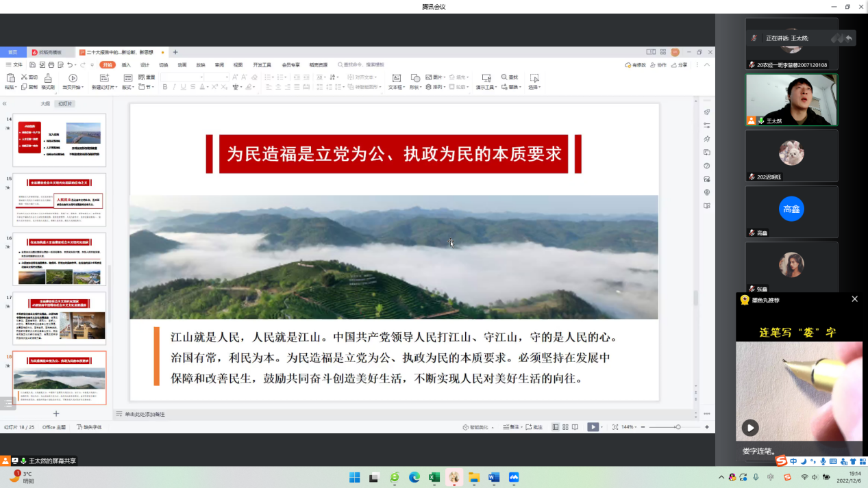Switch to the 大纲 outline pane

pyautogui.click(x=45, y=104)
